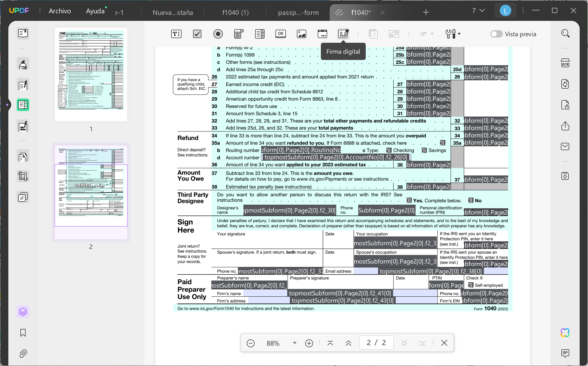This screenshot has height=366, width=588.
Task: Select the page 1 thumbnail
Action: tap(91, 74)
